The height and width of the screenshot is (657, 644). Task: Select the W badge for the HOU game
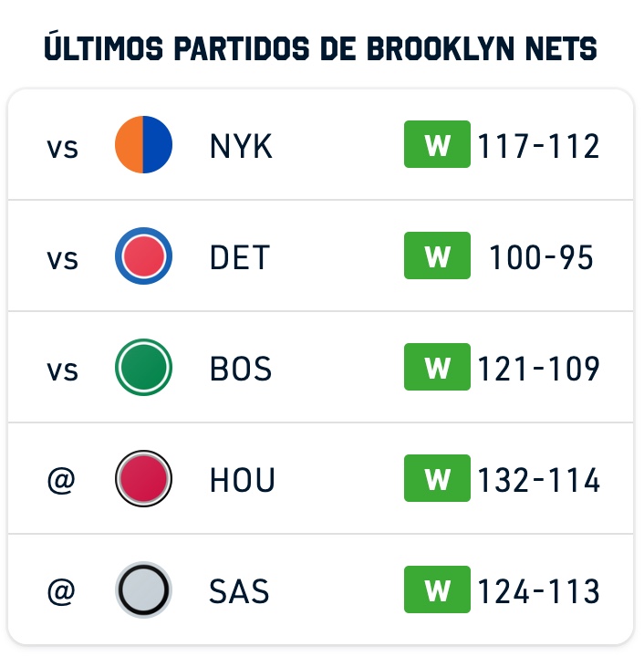(437, 478)
